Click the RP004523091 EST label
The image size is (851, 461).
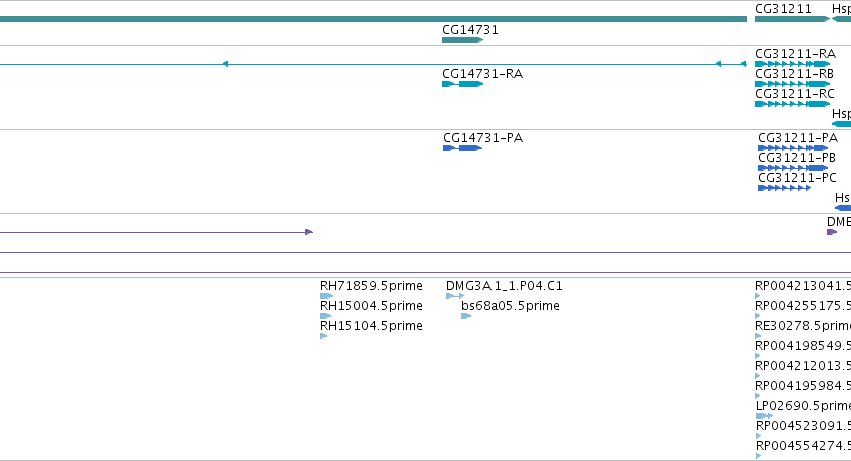point(803,426)
